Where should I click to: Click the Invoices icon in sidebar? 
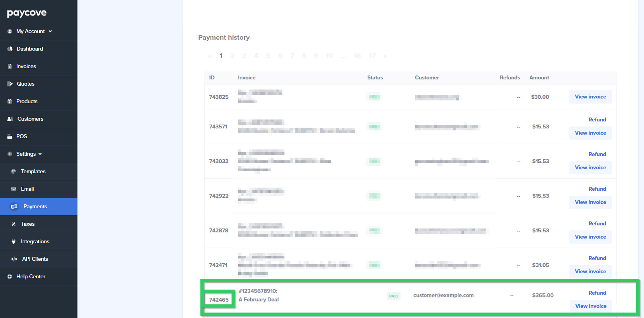click(10, 67)
